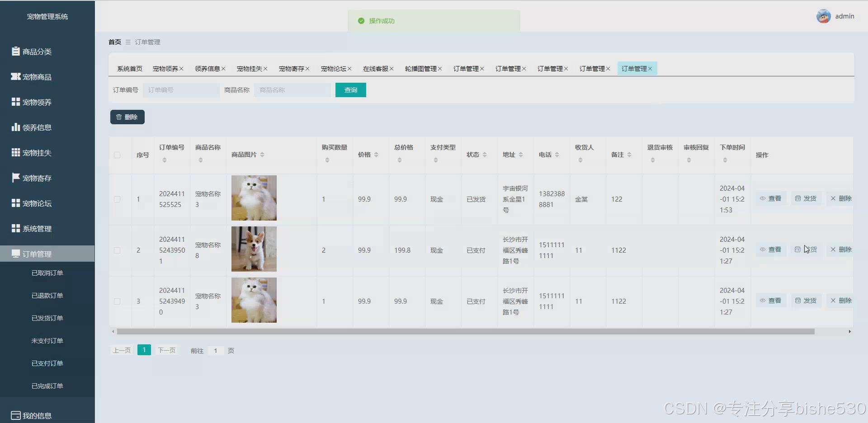Focus the 订单编号 search input
Screen dimensions: 868x423
coord(181,90)
